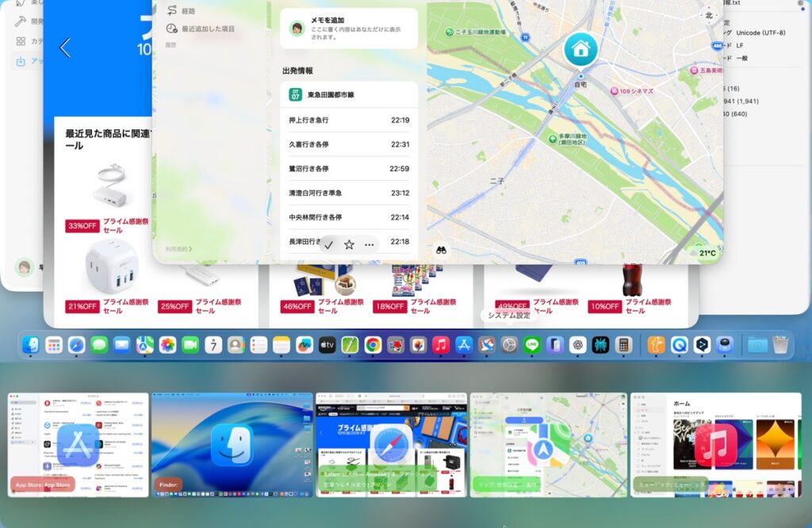Open Google Chrome from the Dock
The image size is (812, 528).
[373, 345]
